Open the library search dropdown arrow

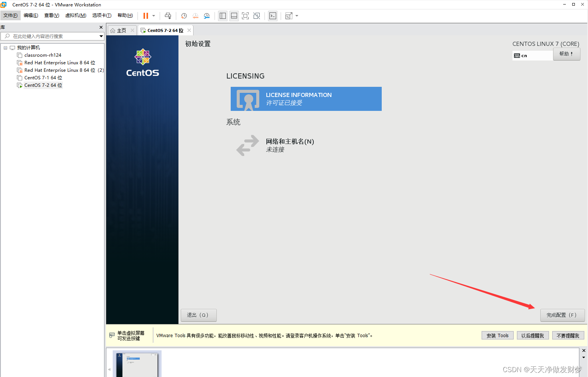pyautogui.click(x=101, y=36)
